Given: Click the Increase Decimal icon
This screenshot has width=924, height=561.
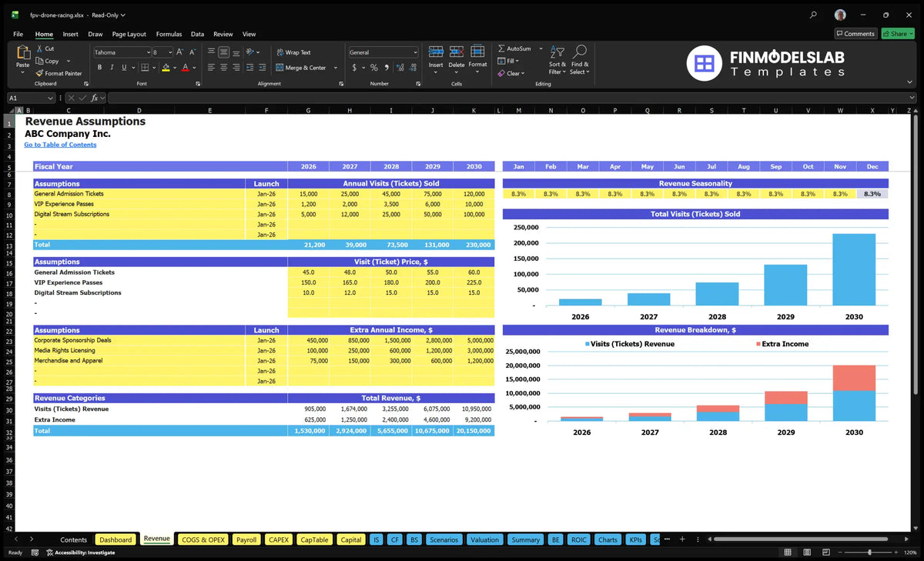Looking at the screenshot, I should click(x=399, y=68).
